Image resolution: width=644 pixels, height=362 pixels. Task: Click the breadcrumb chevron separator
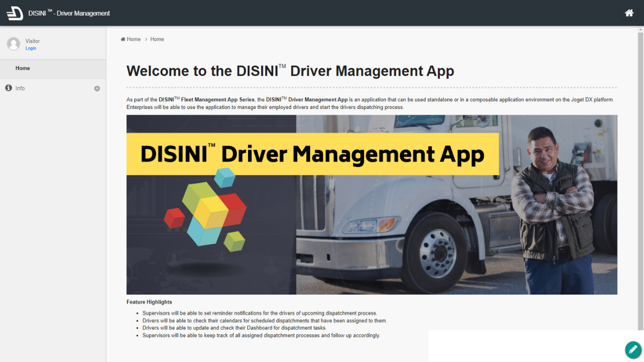pos(146,39)
